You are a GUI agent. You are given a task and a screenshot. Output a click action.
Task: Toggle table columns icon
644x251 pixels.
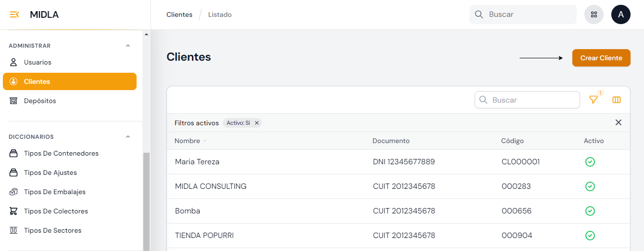point(617,100)
